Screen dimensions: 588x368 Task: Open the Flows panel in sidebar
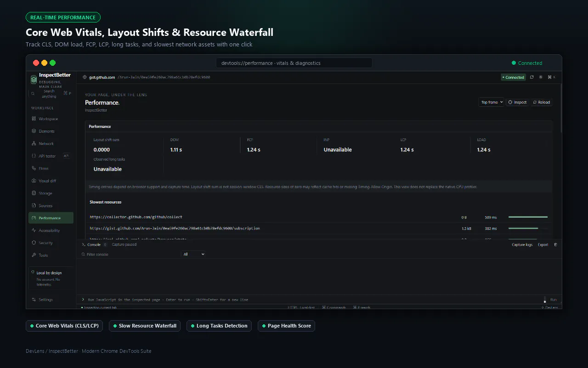(51, 168)
